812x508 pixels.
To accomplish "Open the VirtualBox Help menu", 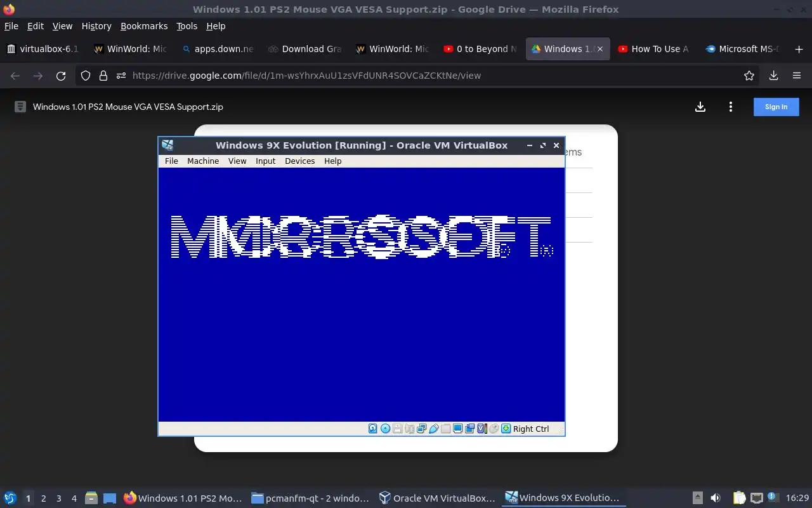I will click(x=332, y=161).
